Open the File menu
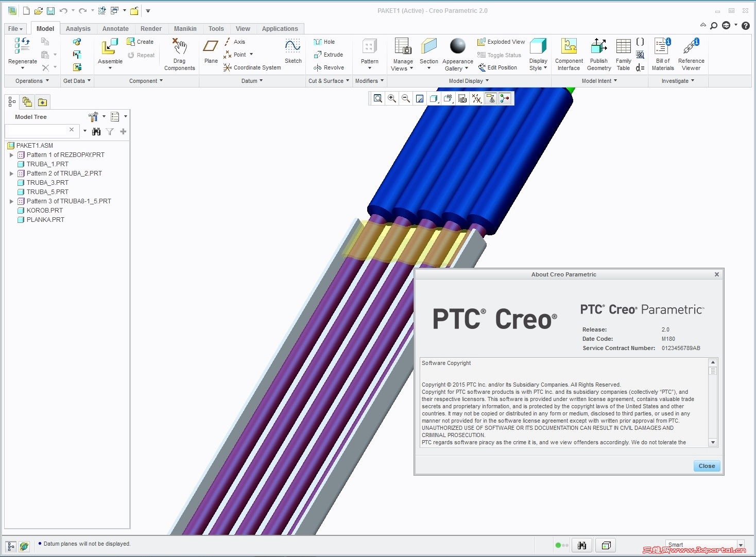756x557 pixels. tap(15, 29)
